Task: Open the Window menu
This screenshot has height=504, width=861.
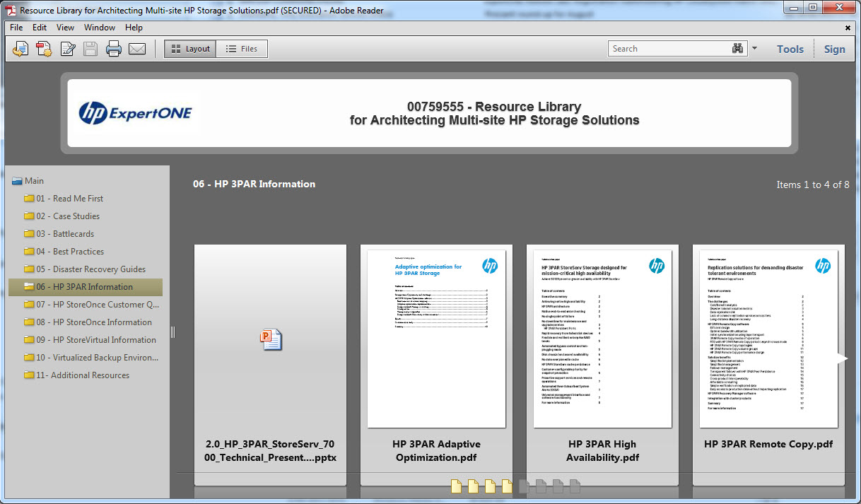Action: (100, 28)
